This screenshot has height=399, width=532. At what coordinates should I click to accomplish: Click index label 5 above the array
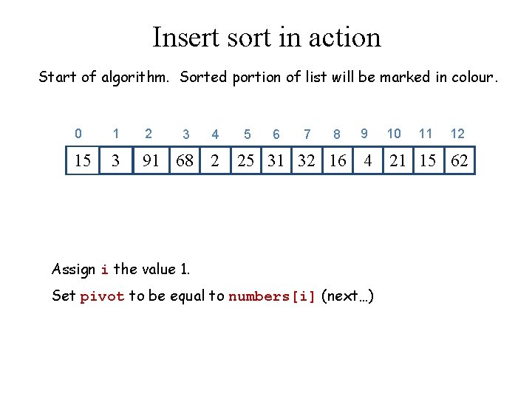point(247,134)
